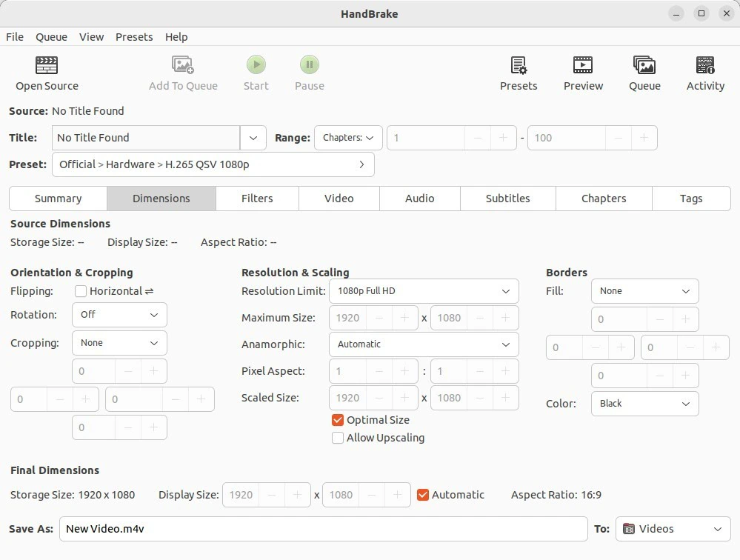The width and height of the screenshot is (740, 560).
Task: Click the Videos folder icon in destination
Action: 629,529
